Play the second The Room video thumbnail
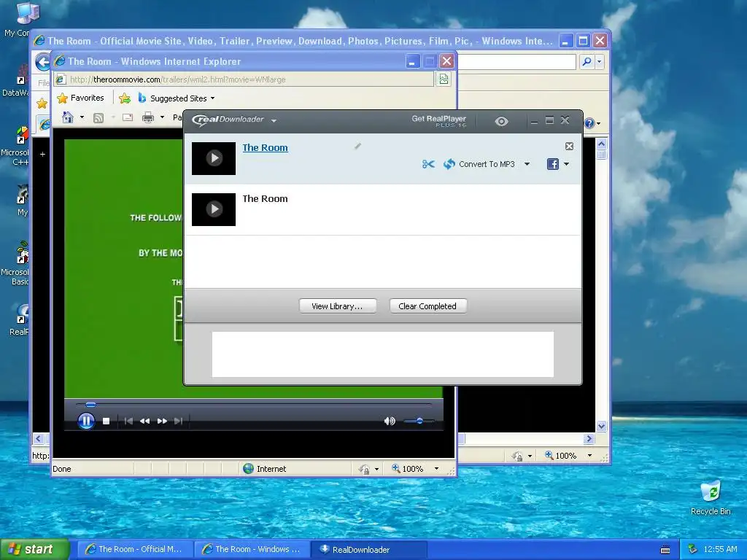The image size is (747, 560). tap(214, 209)
